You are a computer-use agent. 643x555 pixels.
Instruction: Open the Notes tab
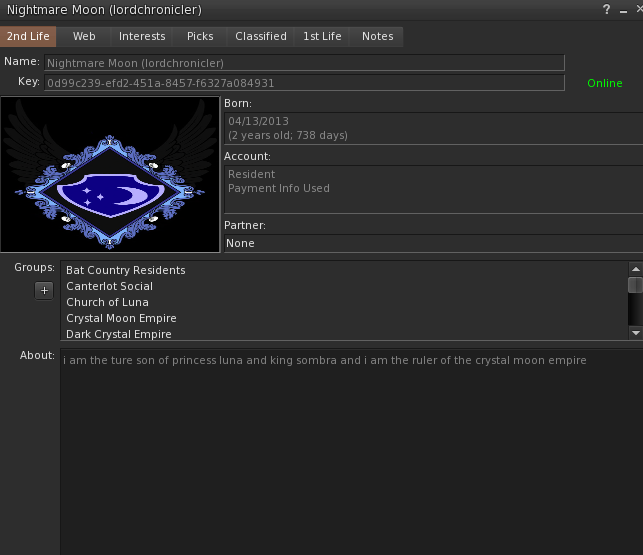point(377,36)
